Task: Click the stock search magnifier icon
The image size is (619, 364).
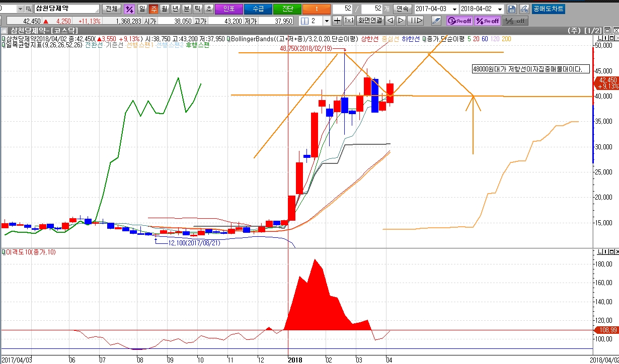Action: [x=28, y=9]
